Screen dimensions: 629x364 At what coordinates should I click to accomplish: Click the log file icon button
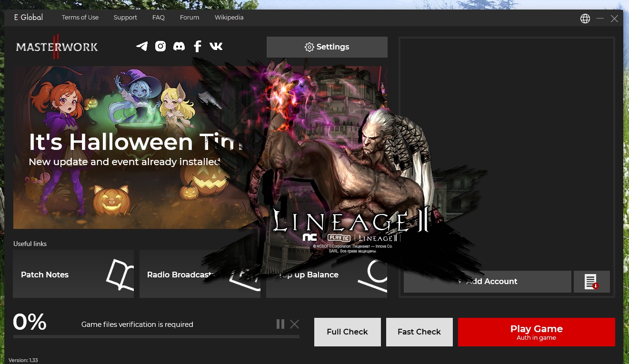coord(591,282)
